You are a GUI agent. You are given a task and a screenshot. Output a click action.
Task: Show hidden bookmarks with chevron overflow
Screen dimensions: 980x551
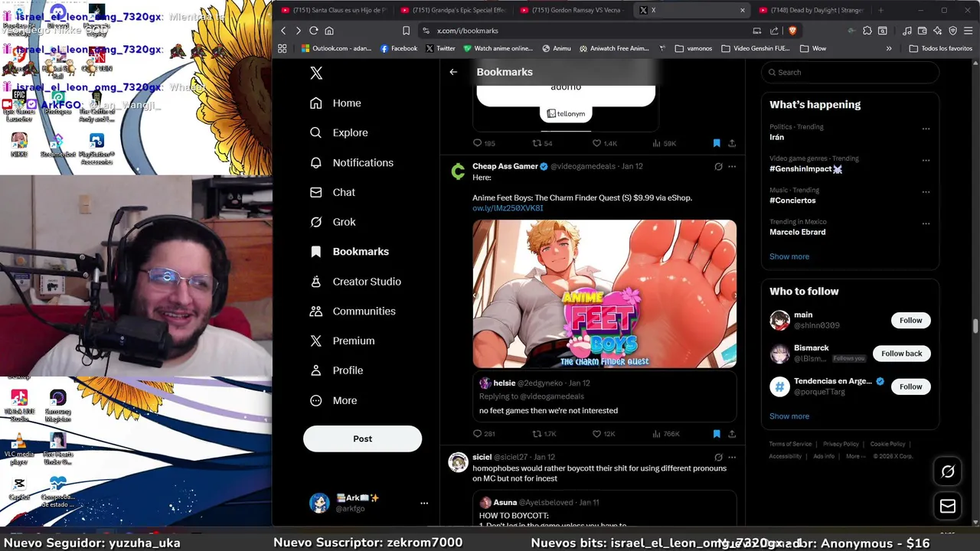click(889, 48)
